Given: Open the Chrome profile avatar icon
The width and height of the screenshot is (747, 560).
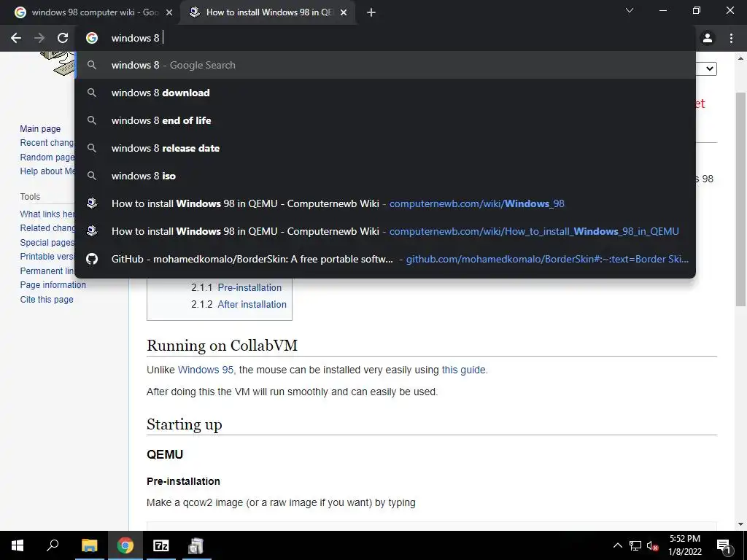Looking at the screenshot, I should [x=708, y=38].
